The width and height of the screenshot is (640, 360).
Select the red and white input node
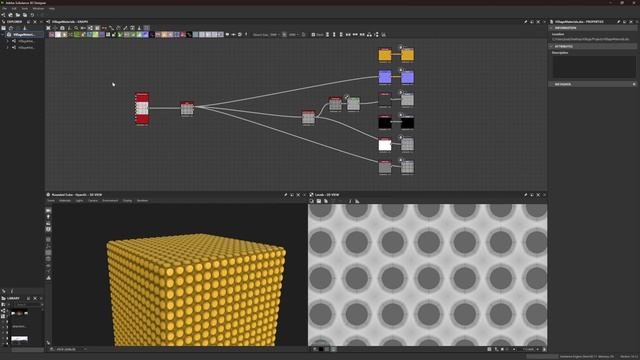tap(142, 109)
